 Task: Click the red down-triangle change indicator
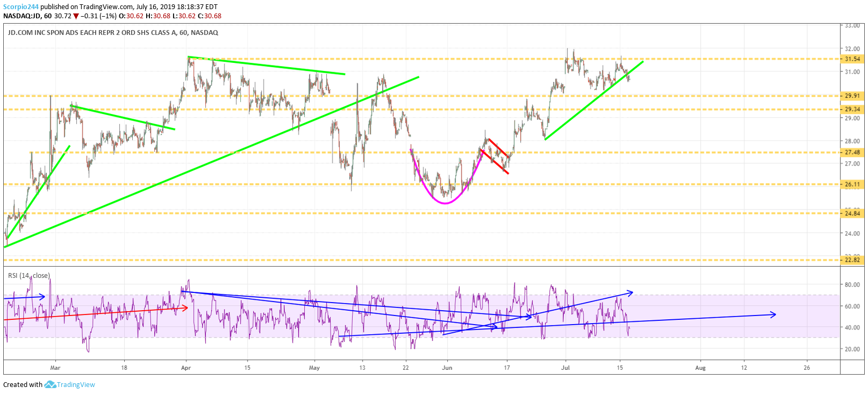point(76,16)
